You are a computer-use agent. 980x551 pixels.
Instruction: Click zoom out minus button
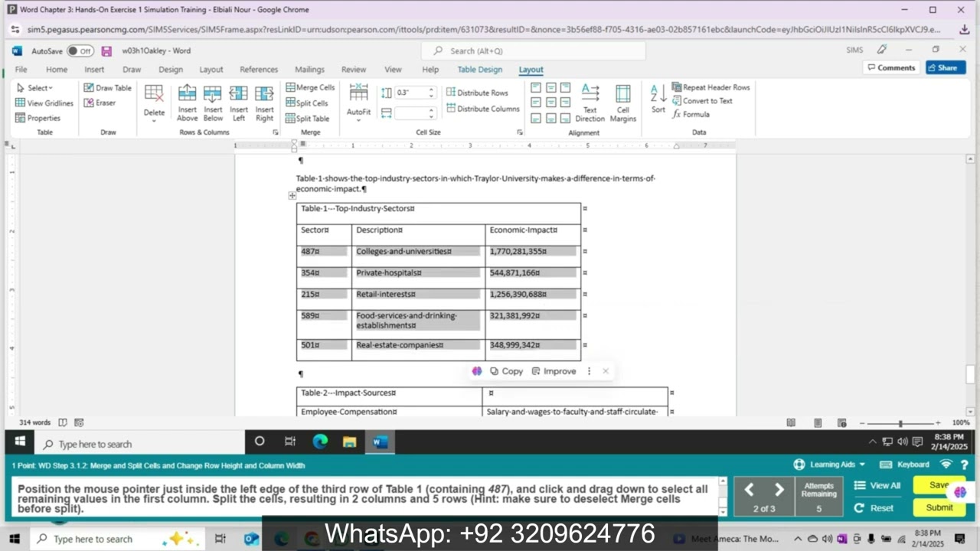point(861,423)
